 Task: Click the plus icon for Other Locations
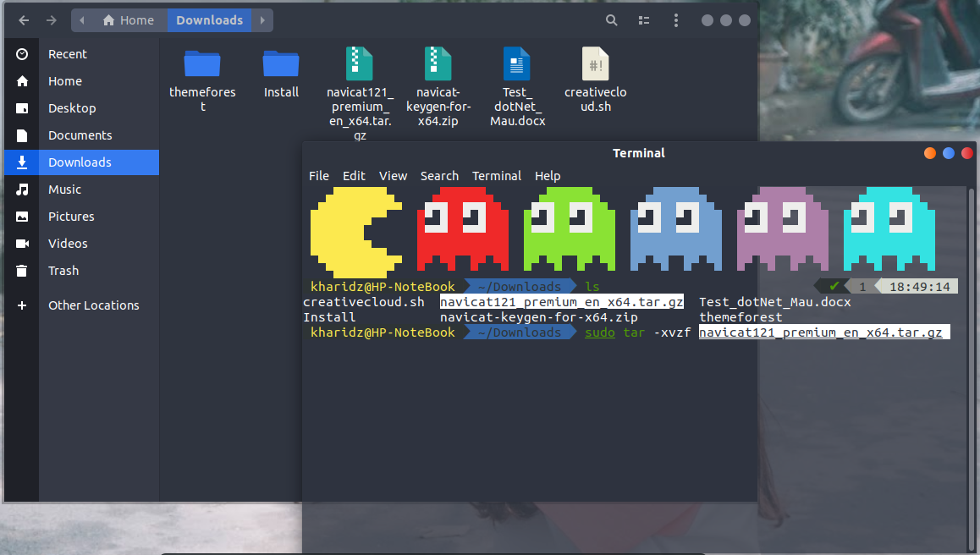(x=22, y=305)
